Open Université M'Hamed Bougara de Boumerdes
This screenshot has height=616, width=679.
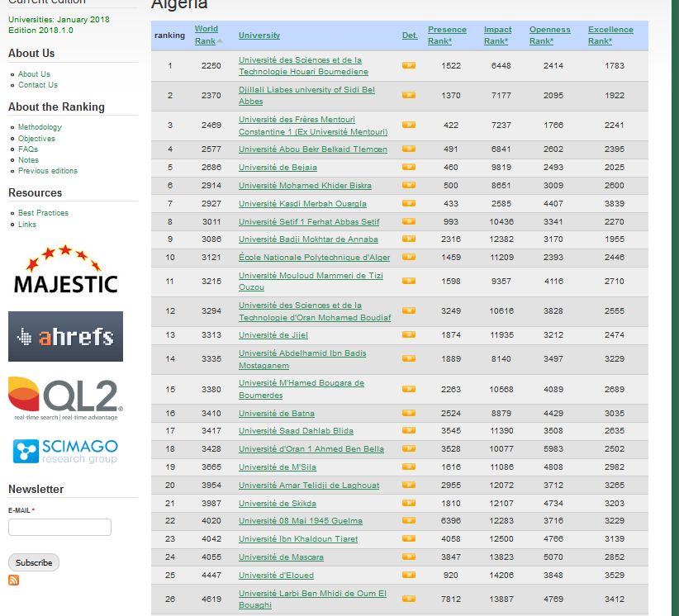(x=302, y=389)
